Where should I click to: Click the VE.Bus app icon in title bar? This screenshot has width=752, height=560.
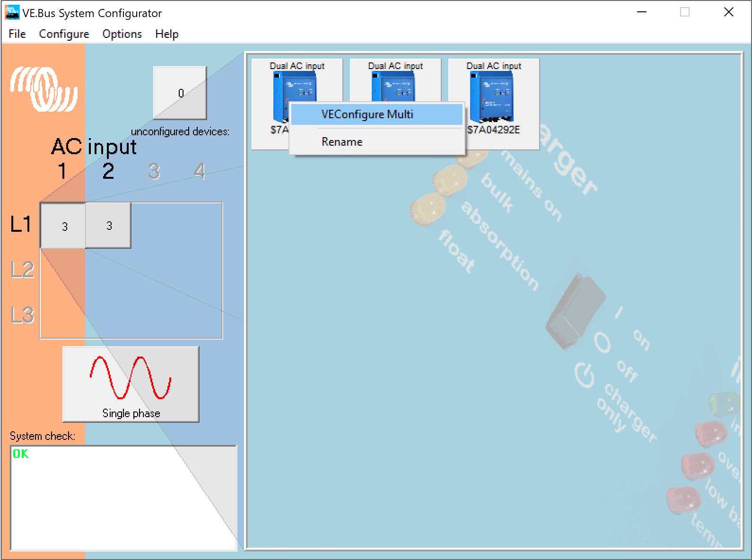(x=12, y=12)
